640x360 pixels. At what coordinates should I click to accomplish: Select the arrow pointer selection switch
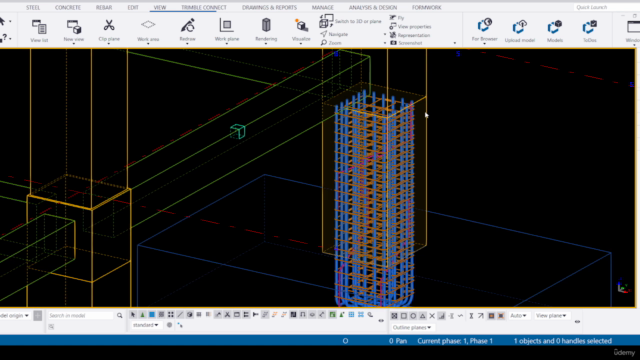133,315
